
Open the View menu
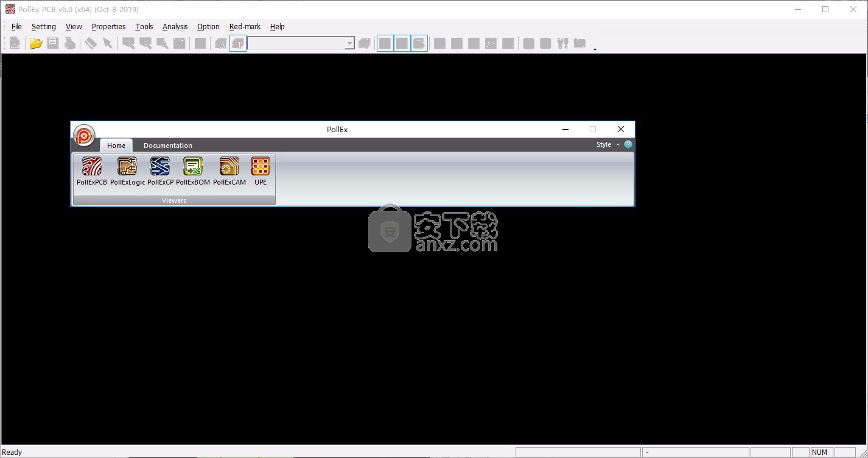[74, 26]
